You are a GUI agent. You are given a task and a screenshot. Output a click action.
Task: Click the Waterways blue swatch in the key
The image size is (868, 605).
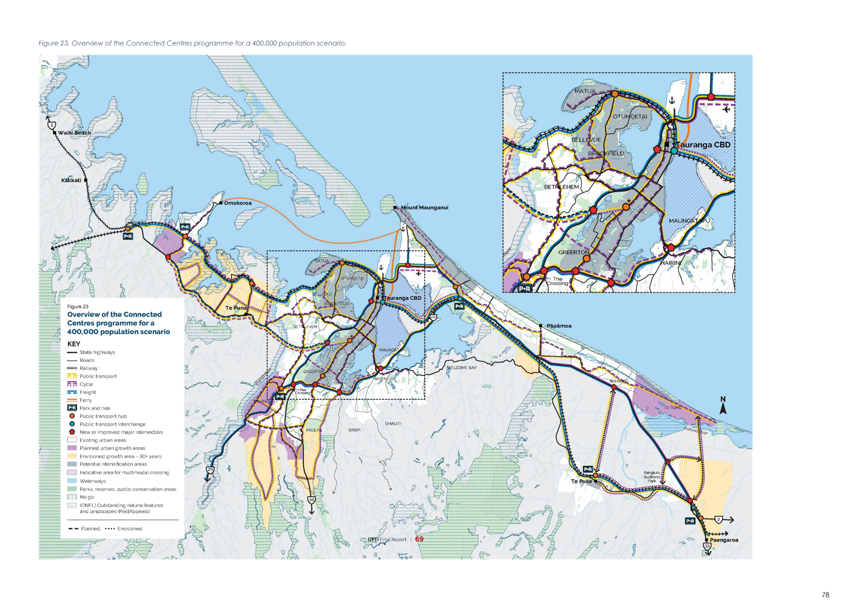pyautogui.click(x=72, y=481)
